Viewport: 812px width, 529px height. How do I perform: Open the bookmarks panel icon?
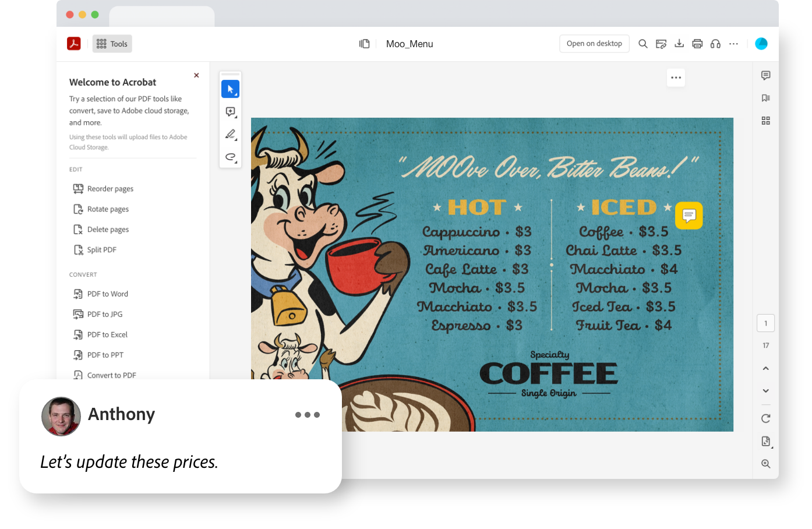(766, 98)
